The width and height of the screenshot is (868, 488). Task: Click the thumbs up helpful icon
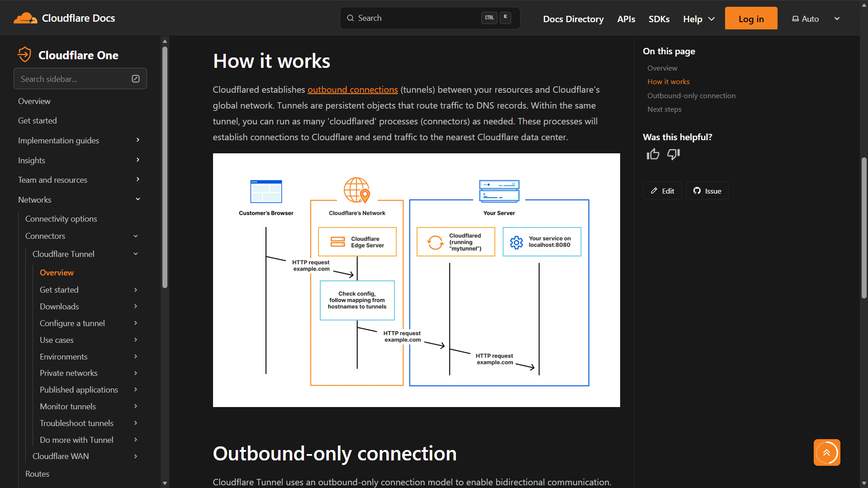pos(653,155)
